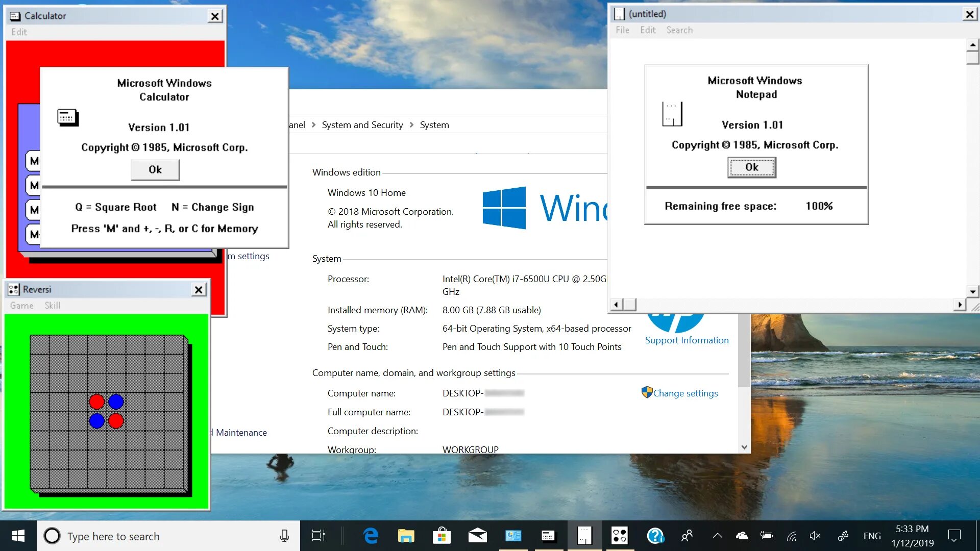The width and height of the screenshot is (980, 551).
Task: Click the System window scrollbar down arrow
Action: (744, 447)
